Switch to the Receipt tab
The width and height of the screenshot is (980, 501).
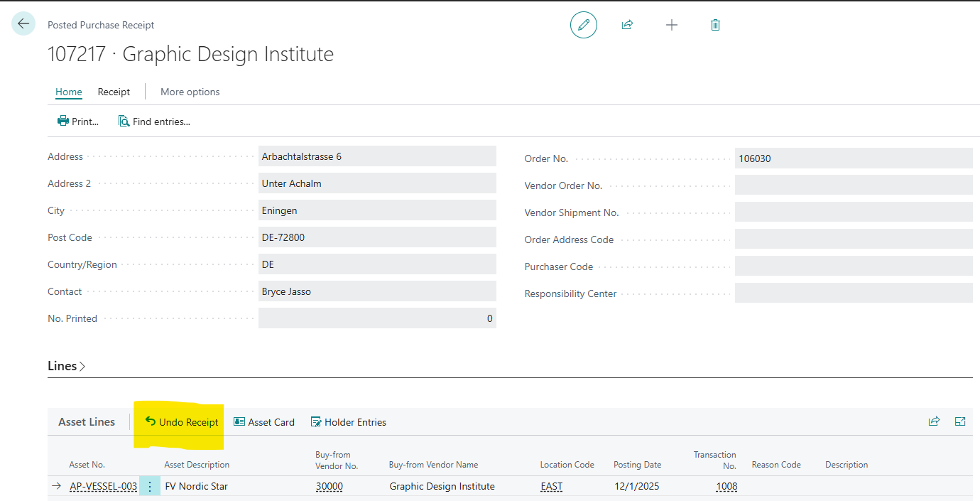[x=114, y=92]
